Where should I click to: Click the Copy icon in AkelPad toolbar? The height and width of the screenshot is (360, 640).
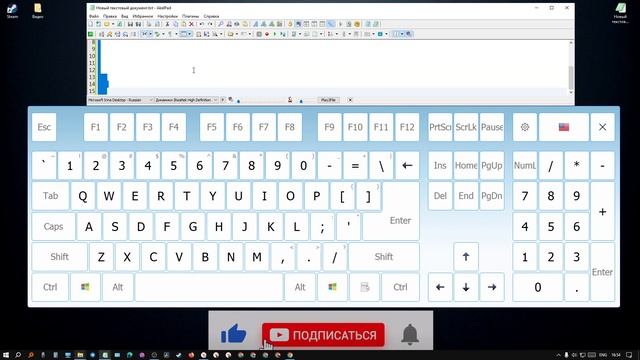[x=176, y=24]
